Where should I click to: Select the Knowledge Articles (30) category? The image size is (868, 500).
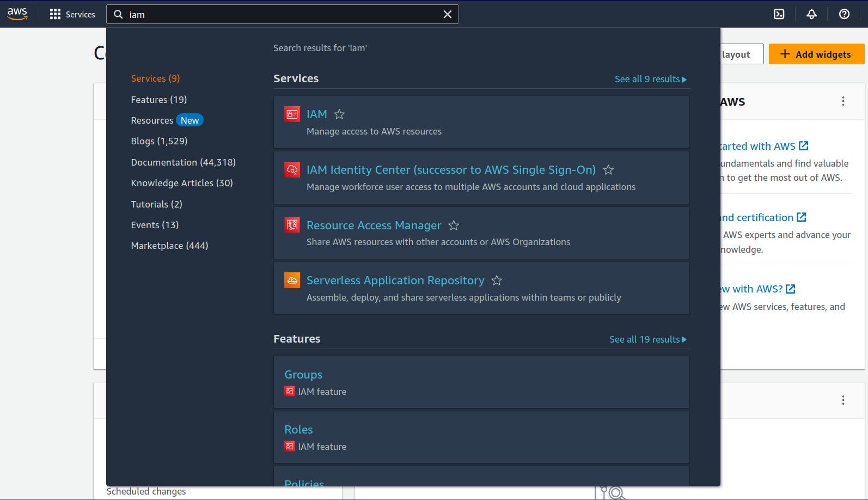click(x=182, y=183)
